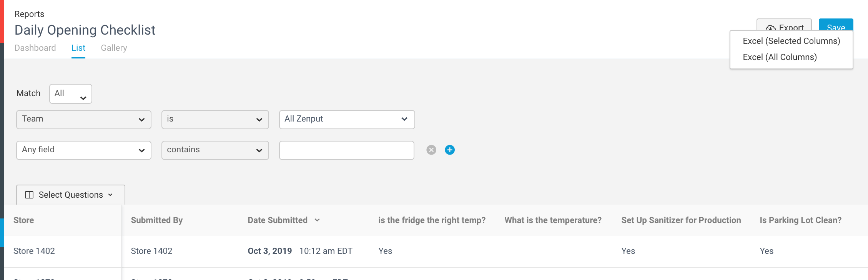This screenshot has width=868, height=280.
Task: Remove the Any field filter row
Action: point(431,150)
